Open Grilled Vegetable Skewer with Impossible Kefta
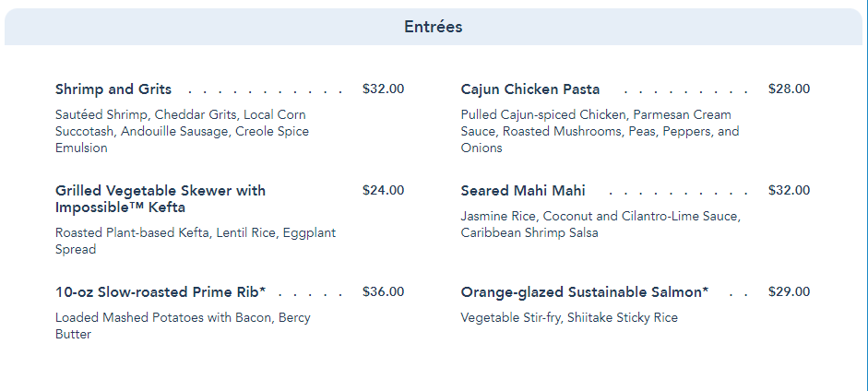The image size is (868, 391). click(160, 198)
